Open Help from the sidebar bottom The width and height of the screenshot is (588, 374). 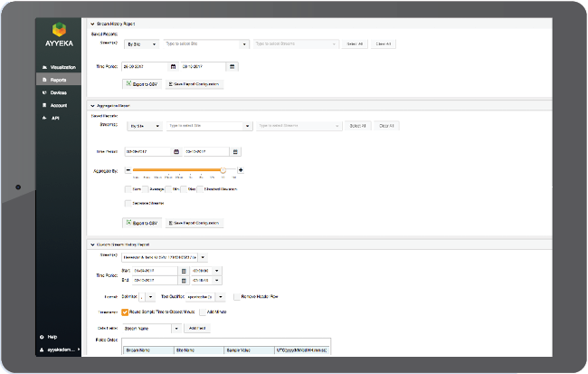point(52,336)
